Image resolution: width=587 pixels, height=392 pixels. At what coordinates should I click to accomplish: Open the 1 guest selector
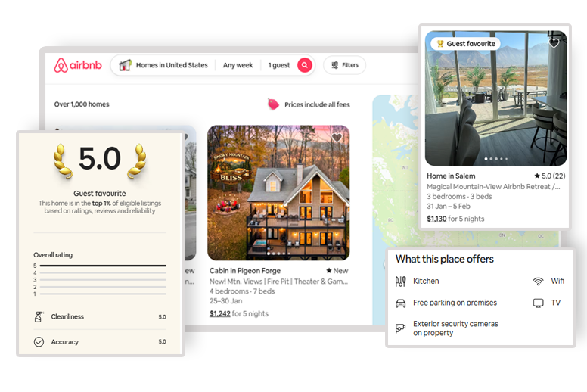[x=278, y=65]
